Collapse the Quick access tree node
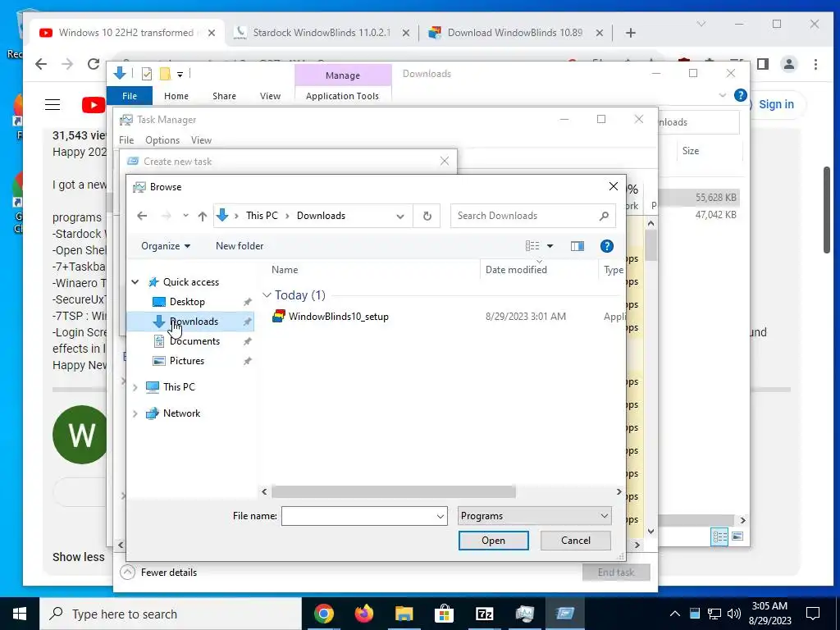Screen dimensions: 840x630 click(135, 282)
